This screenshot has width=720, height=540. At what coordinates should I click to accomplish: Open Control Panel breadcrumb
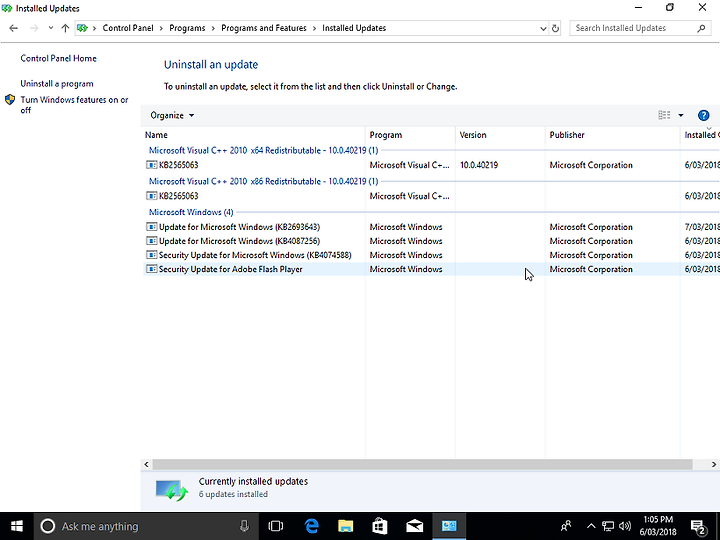pyautogui.click(x=128, y=28)
